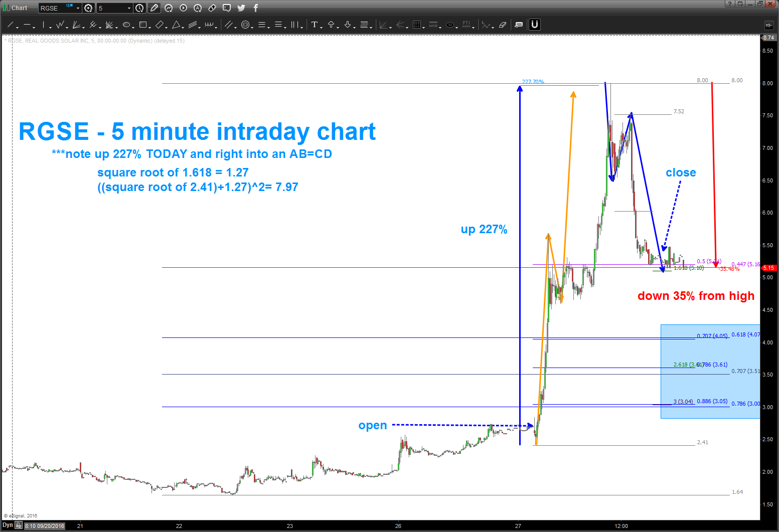Select the rectangle drawing tool
This screenshot has width=779, height=532.
143,25
